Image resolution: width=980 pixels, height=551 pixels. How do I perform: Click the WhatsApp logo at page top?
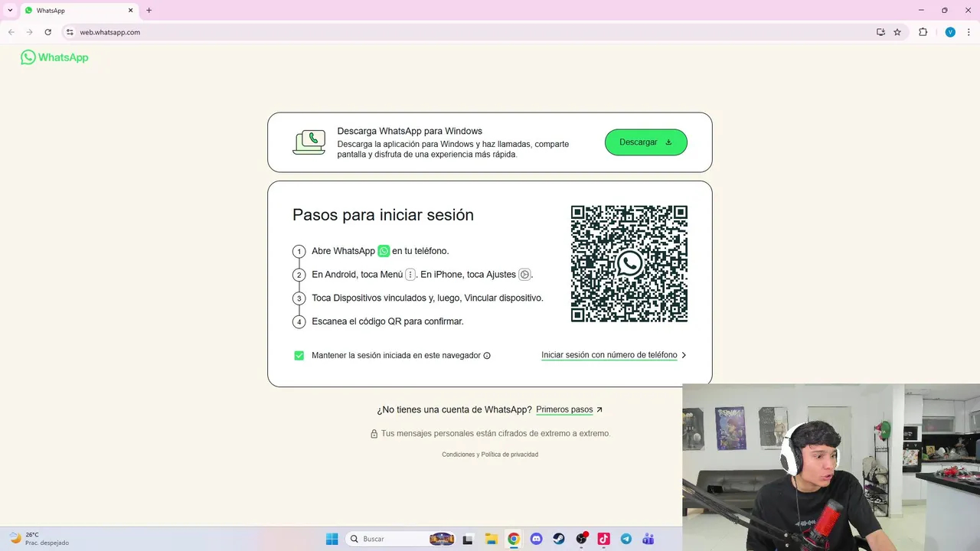point(54,57)
